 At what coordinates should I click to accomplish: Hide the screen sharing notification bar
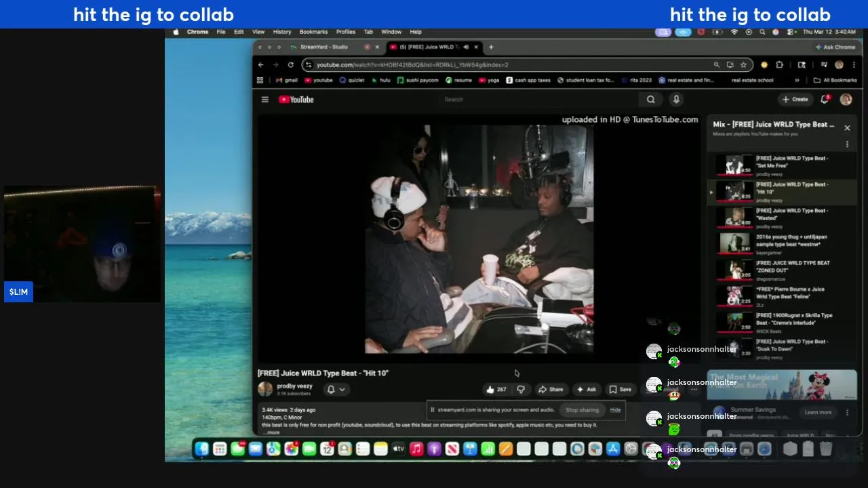[x=615, y=410]
